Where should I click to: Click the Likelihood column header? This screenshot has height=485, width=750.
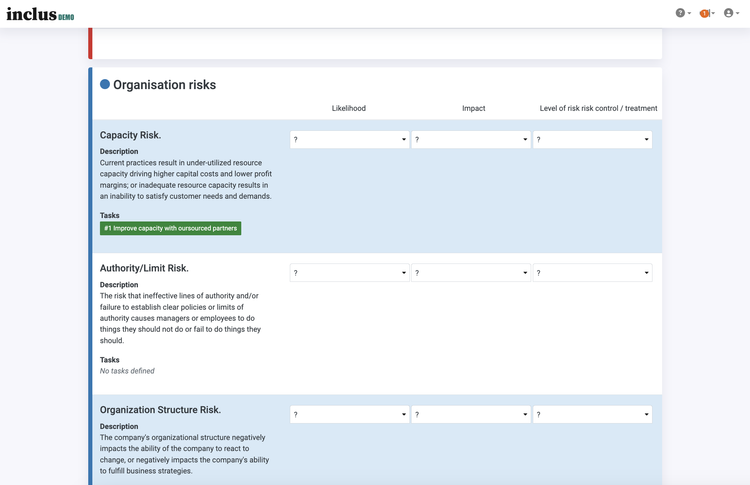coord(349,108)
